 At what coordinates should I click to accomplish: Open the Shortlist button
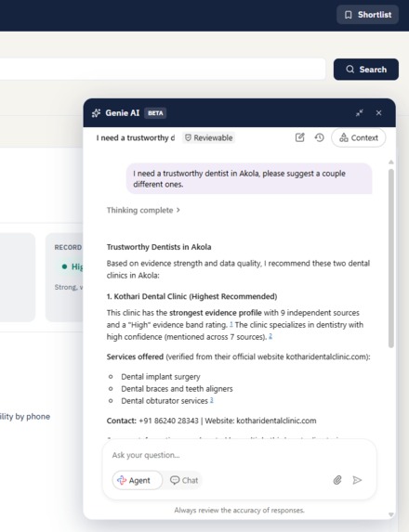click(367, 15)
